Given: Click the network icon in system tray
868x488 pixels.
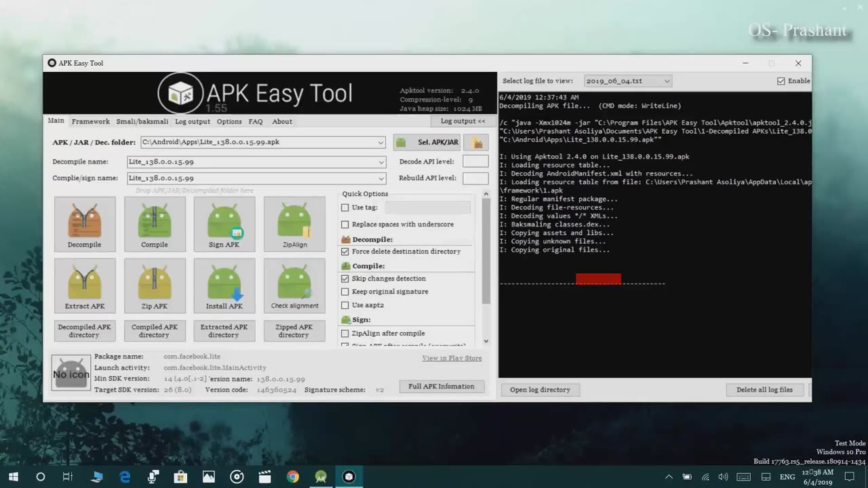Looking at the screenshot, I should click(x=705, y=476).
